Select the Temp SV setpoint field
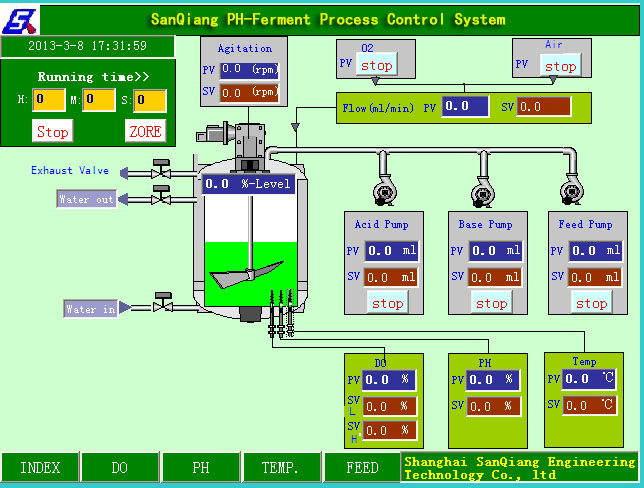This screenshot has height=488, width=644. 590,405
